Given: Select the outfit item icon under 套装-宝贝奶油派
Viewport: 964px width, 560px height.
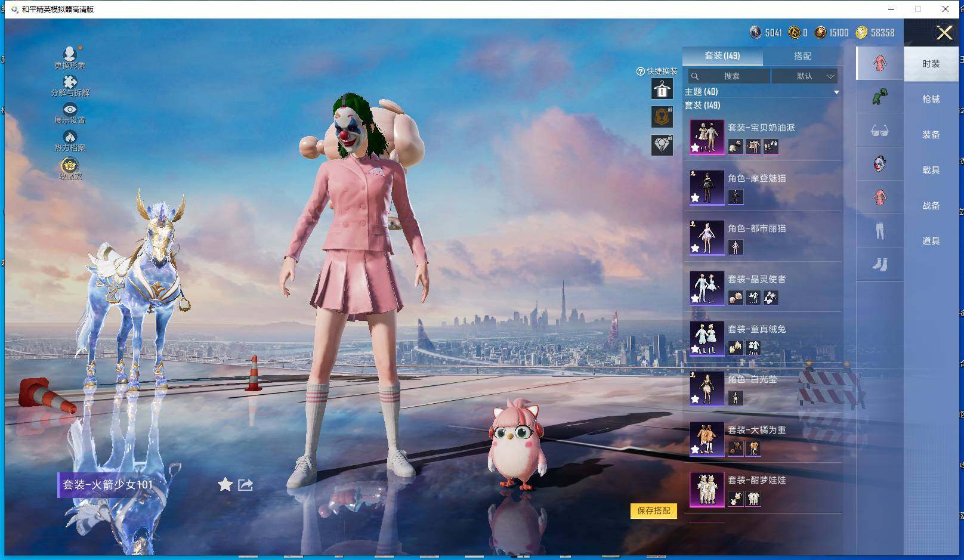Looking at the screenshot, I should point(753,147).
